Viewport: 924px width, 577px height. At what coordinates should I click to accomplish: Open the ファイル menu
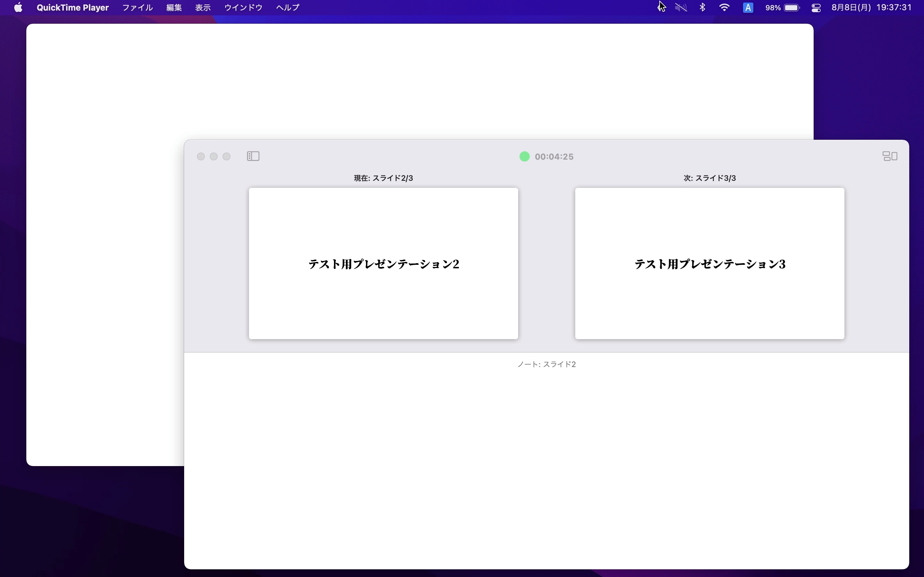coord(137,8)
